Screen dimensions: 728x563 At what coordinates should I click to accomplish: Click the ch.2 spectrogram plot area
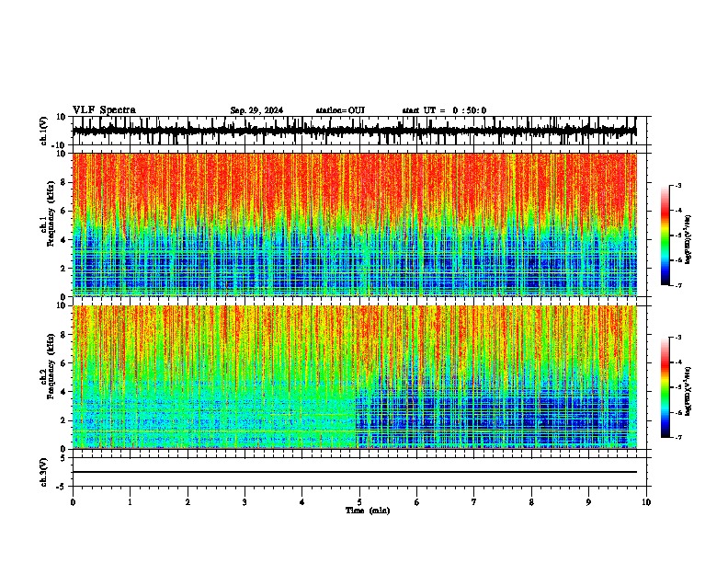354,377
